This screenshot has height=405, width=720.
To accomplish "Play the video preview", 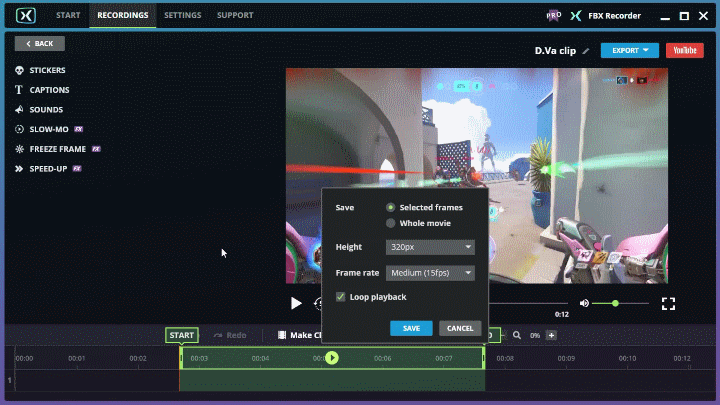I will [296, 303].
